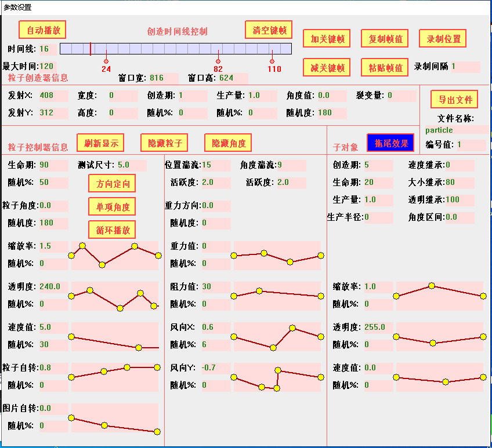This screenshot has width=492, height=448.
Task: Click the 重力值 curve graph
Action: (277, 256)
